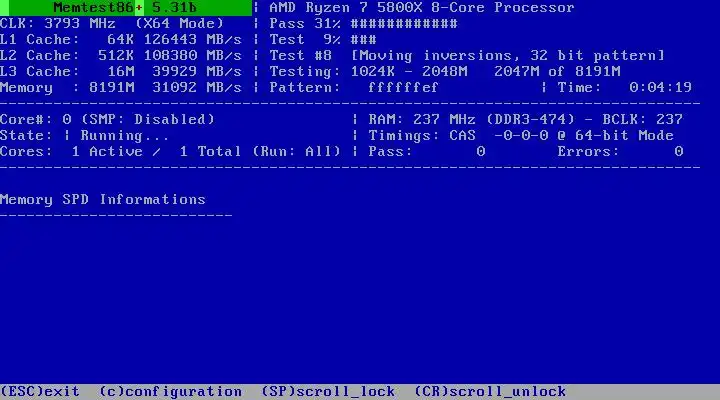Click the L1 speed 126443 MB/s

point(192,39)
